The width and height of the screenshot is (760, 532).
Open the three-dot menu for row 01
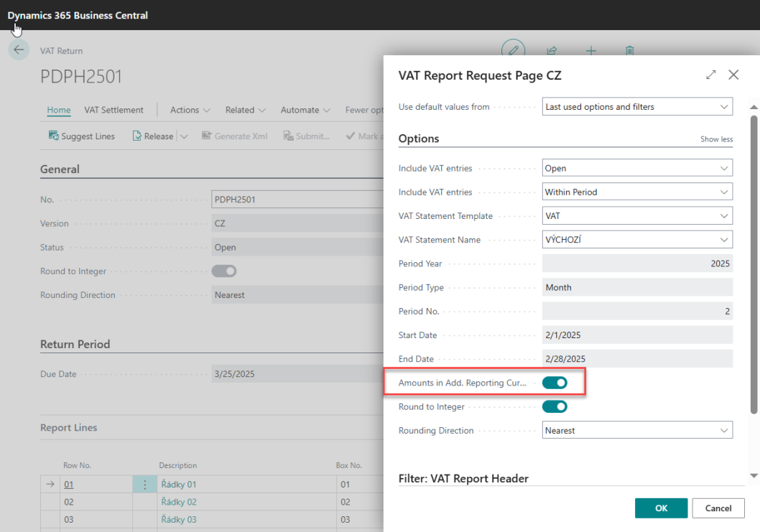click(x=144, y=485)
